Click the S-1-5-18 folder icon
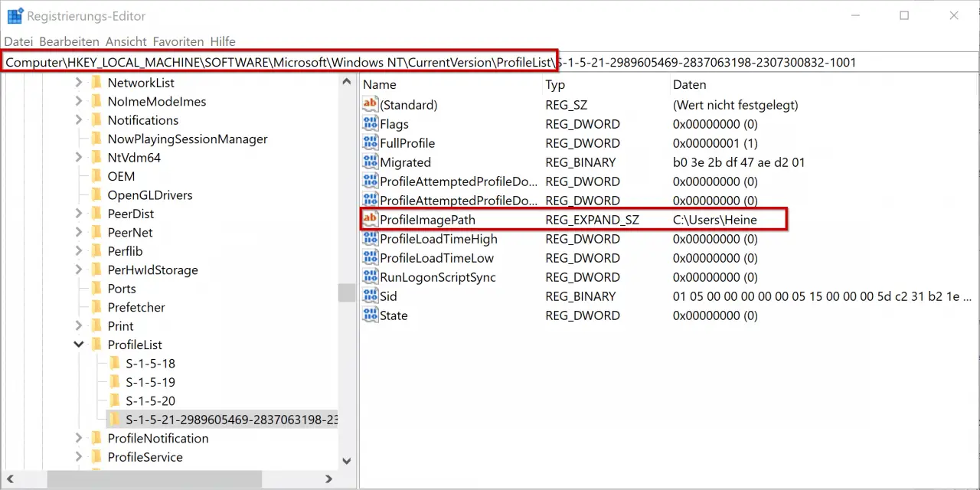Screen dimensions: 980x490 (115, 364)
